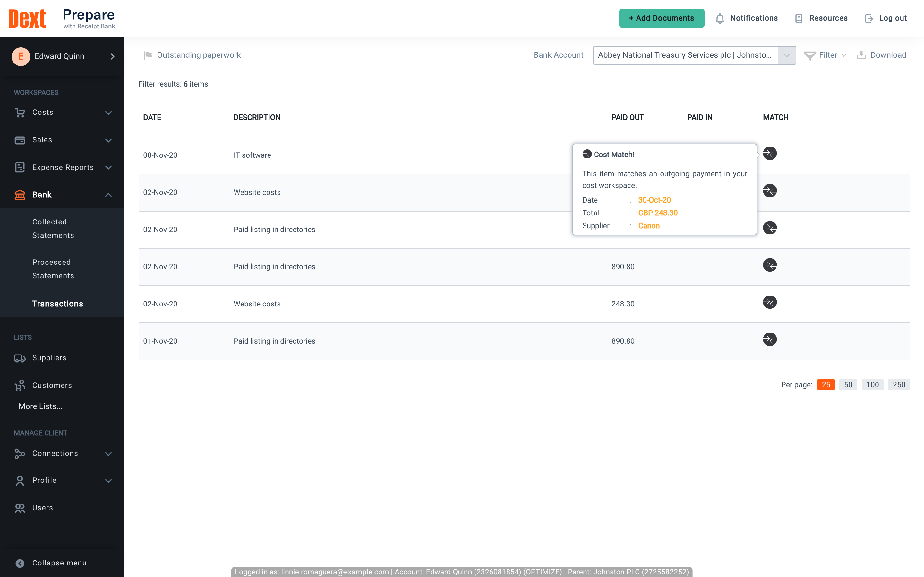Select 50 items per page option
This screenshot has height=577, width=924.
(x=848, y=384)
